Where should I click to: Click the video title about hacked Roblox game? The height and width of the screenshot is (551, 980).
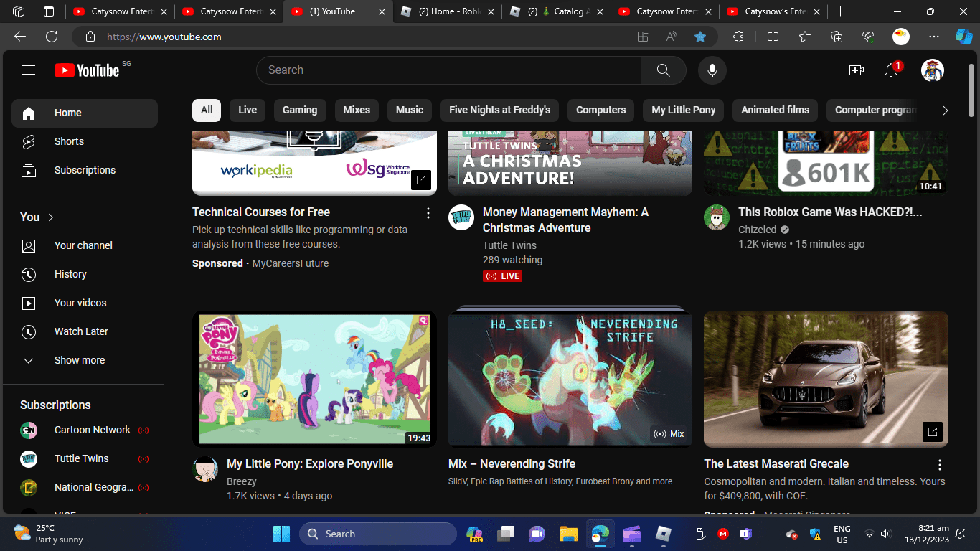click(x=829, y=212)
